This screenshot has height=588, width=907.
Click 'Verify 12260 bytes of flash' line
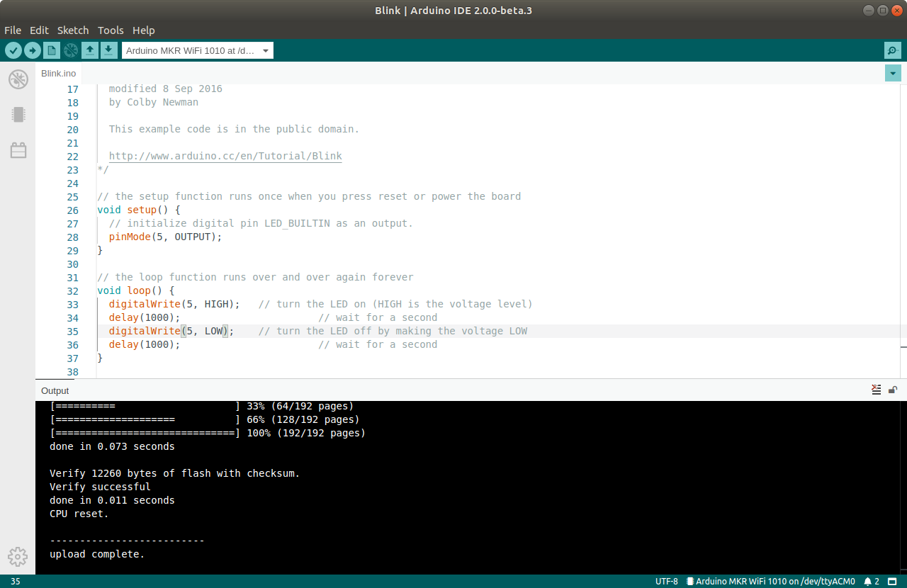coord(174,473)
